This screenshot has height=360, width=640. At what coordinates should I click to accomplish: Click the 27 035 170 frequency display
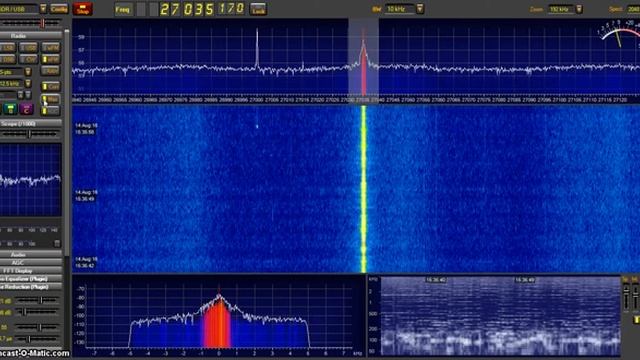[x=202, y=9]
